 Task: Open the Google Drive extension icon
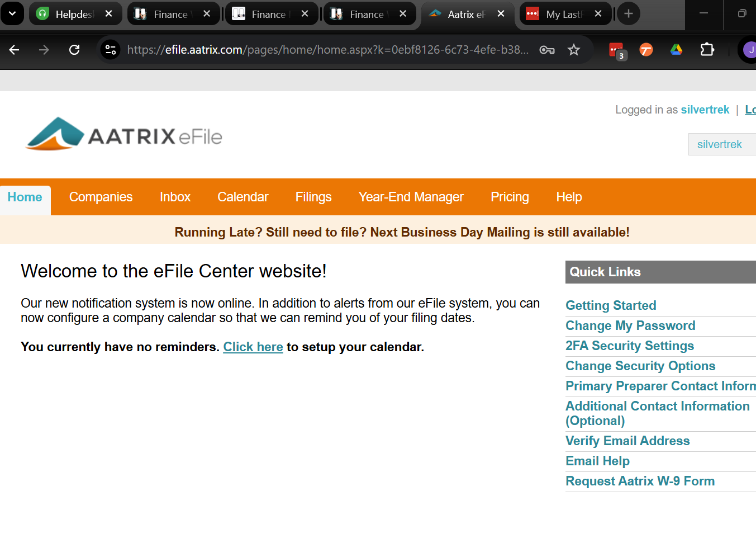point(676,50)
